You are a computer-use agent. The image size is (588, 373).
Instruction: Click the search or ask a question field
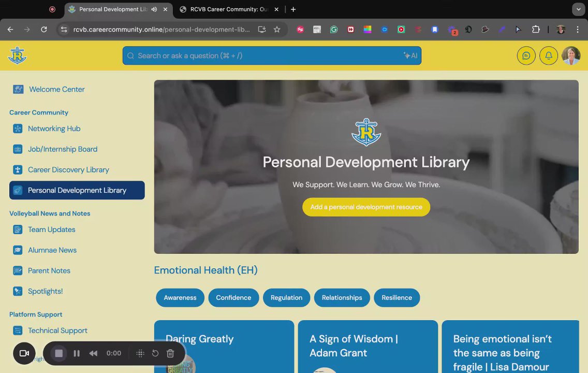pyautogui.click(x=272, y=55)
